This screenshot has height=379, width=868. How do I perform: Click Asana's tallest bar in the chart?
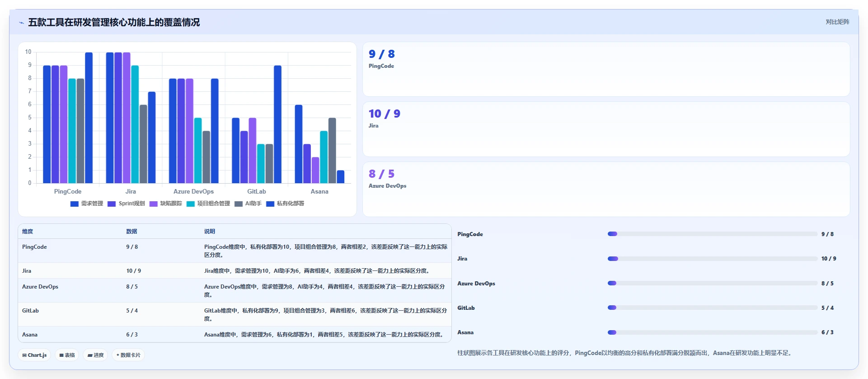[299, 144]
